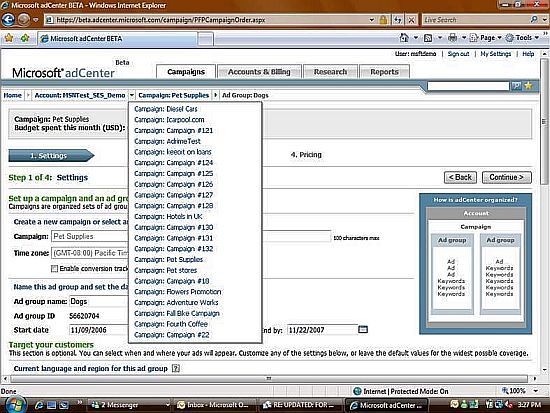Click the browser Forward arrow button
This screenshot has width=550, height=413.
(24, 20)
